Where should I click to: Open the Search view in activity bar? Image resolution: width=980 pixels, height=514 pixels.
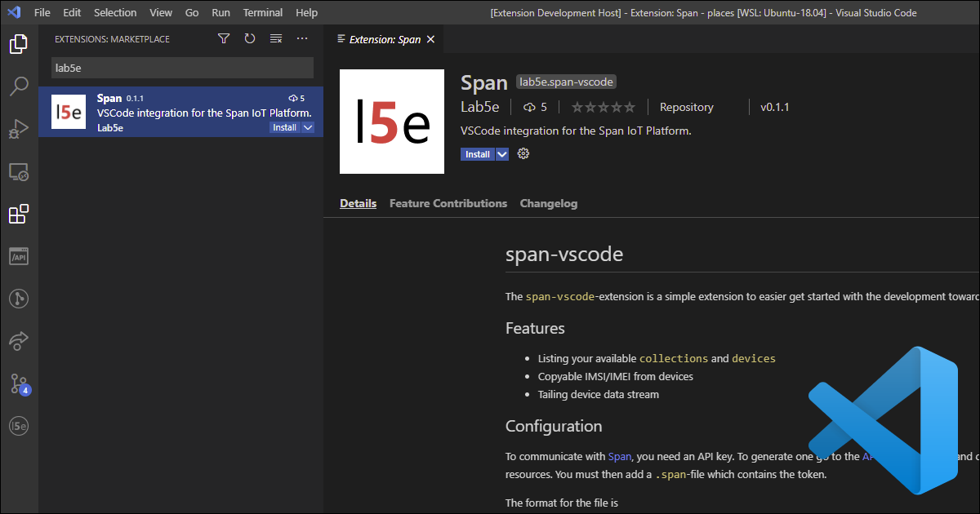(19, 86)
